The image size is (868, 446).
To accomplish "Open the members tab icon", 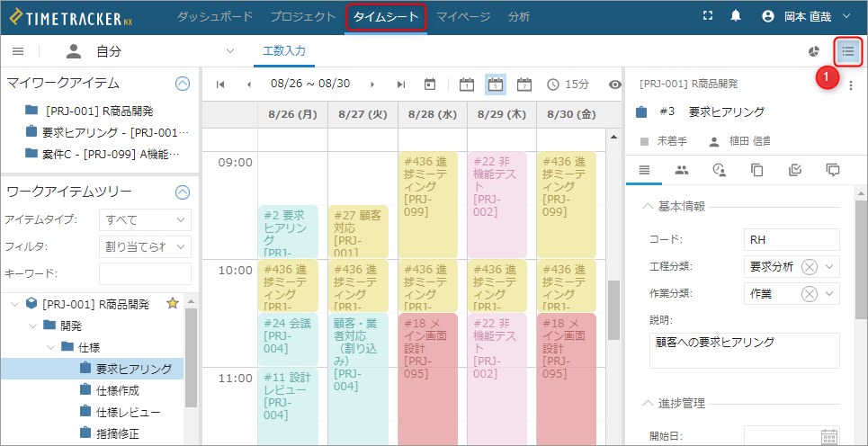I will (682, 170).
